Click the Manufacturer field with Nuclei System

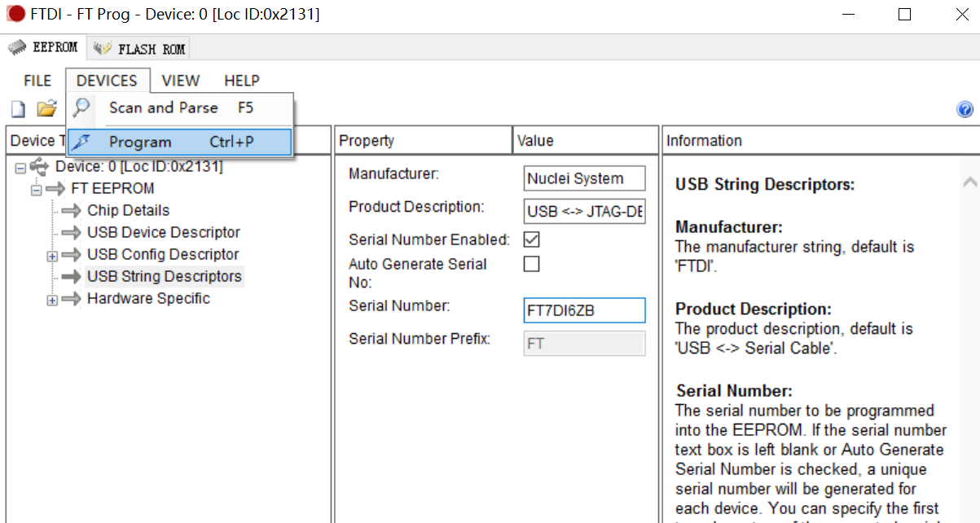point(584,178)
